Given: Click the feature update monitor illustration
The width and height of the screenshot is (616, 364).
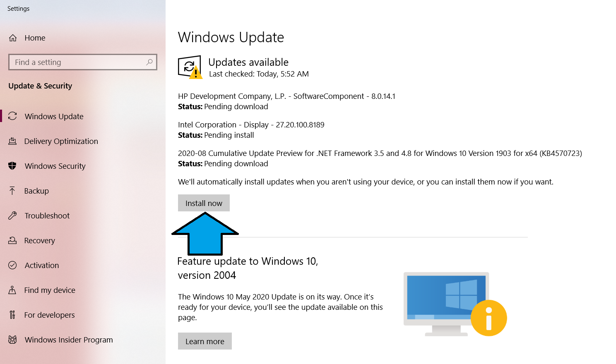Looking at the screenshot, I should (x=455, y=304).
